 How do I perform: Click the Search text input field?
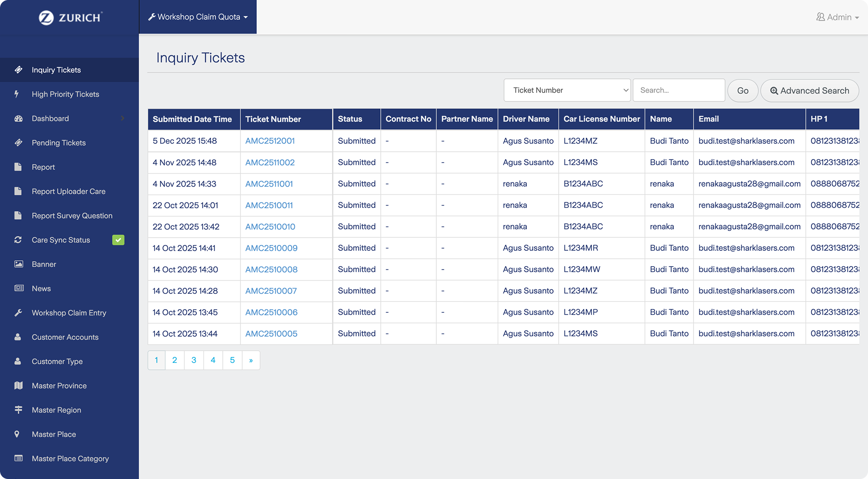pos(679,90)
